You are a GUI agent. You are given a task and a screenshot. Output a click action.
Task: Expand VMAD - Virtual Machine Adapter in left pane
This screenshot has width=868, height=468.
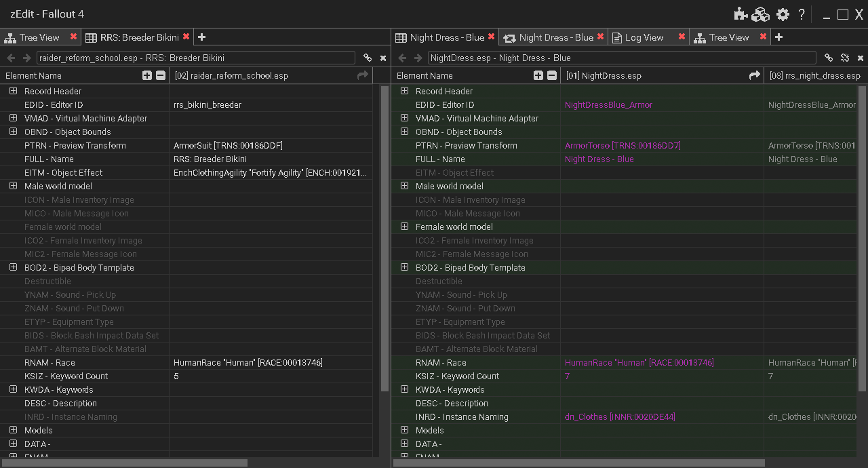pyautogui.click(x=13, y=118)
